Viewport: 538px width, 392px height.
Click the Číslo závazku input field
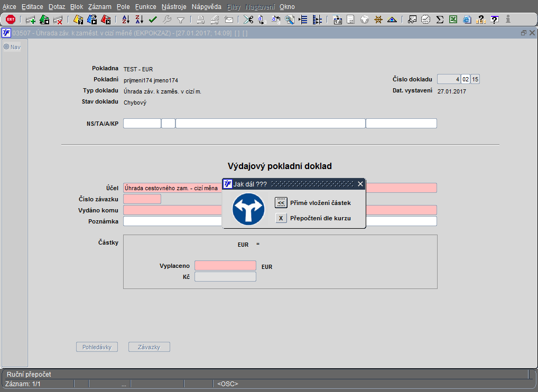142,199
